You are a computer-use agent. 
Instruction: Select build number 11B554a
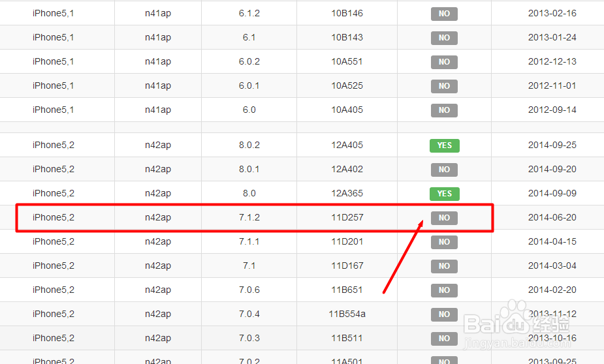pyautogui.click(x=347, y=314)
